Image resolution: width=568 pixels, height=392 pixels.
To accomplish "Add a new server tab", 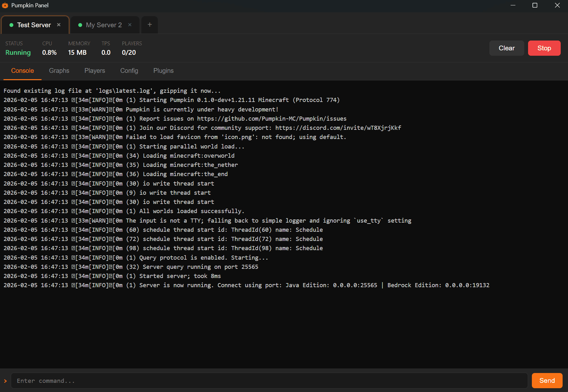I will 150,25.
